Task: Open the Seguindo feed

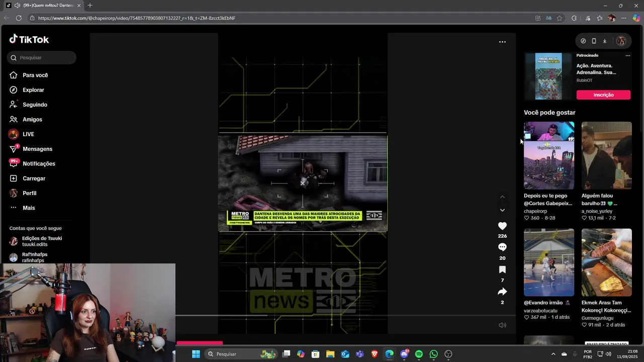Action: pos(28,105)
